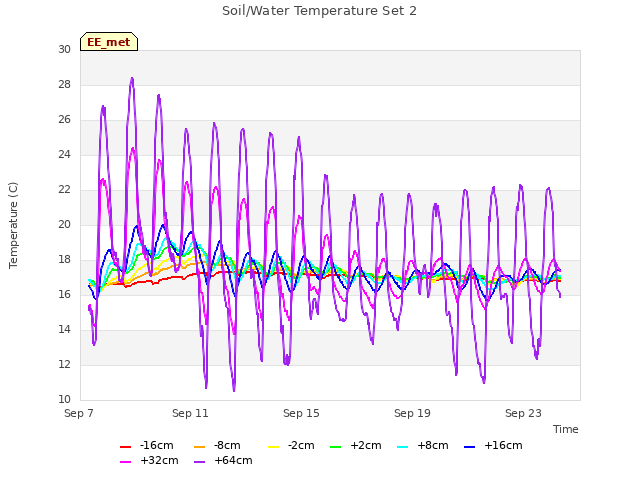
Task: Click the 20 y-axis tick label
Action: coord(64,224)
